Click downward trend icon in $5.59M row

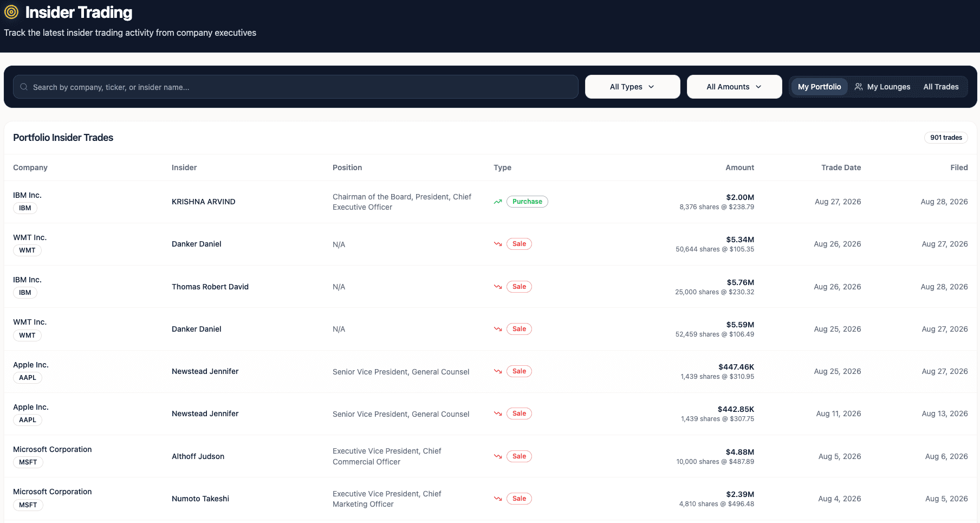coord(498,329)
